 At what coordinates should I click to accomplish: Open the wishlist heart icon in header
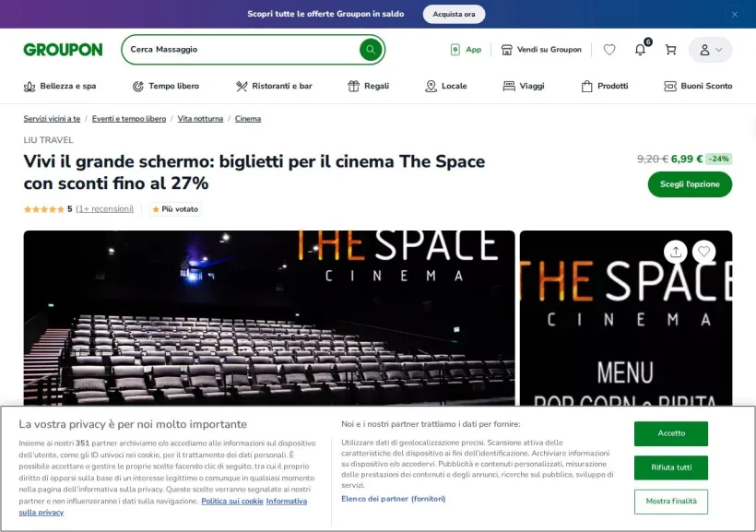coord(608,49)
